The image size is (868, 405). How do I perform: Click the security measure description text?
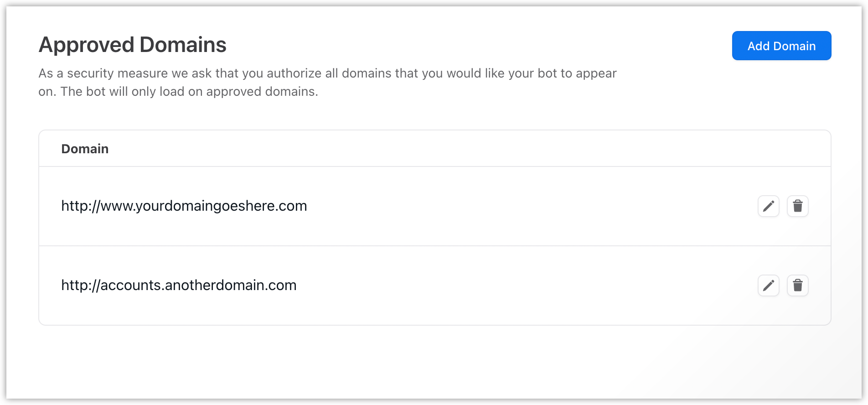click(327, 82)
